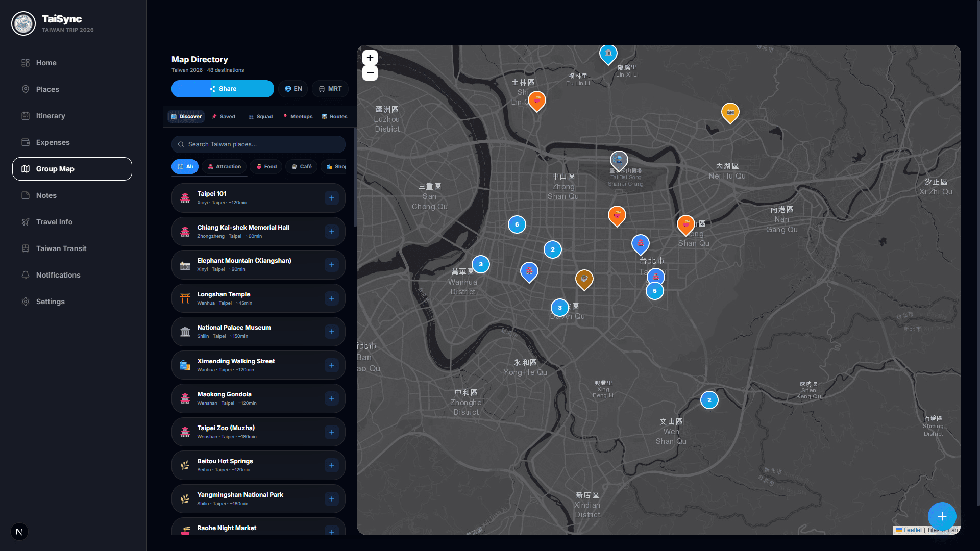Image resolution: width=980 pixels, height=551 pixels.
Task: Switch to the Squad tab
Action: pyautogui.click(x=260, y=117)
